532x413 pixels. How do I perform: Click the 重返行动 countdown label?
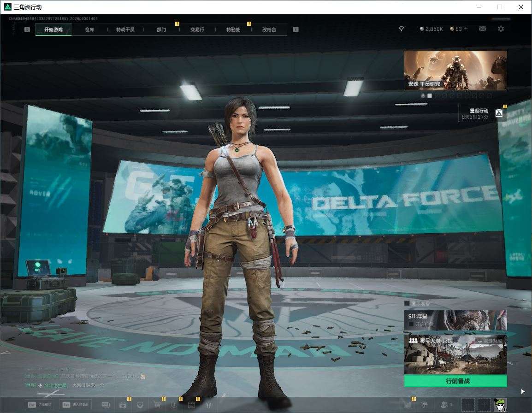[x=475, y=114]
